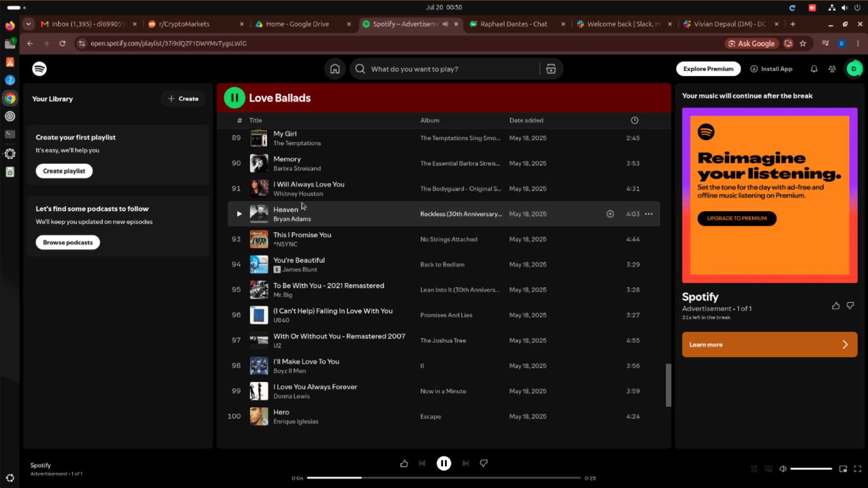Click the Ask Google button in address bar
Image resolution: width=868 pixels, height=488 pixels.
tap(752, 44)
